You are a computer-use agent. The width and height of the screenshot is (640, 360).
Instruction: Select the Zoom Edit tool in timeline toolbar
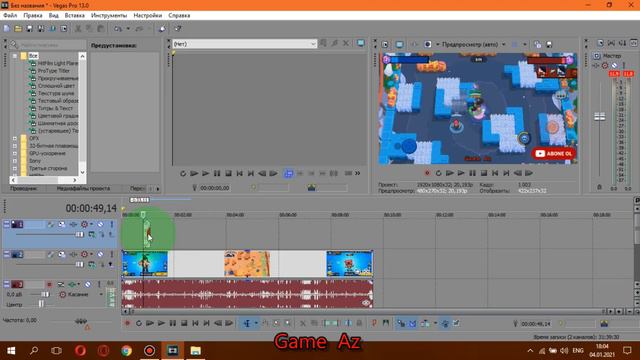(288, 323)
